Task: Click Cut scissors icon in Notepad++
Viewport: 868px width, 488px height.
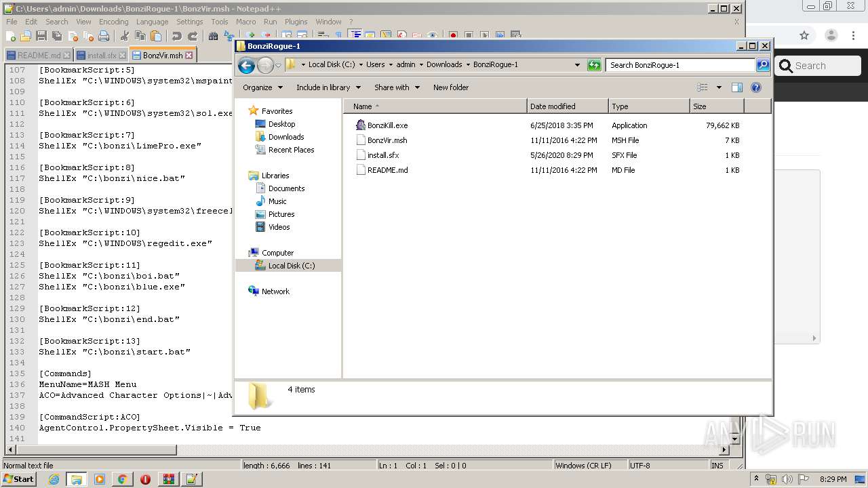Action: [x=124, y=35]
